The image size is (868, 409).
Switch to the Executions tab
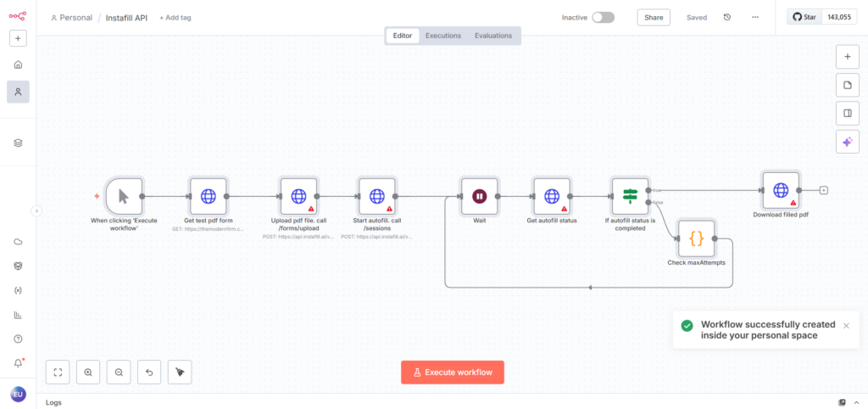pos(443,36)
